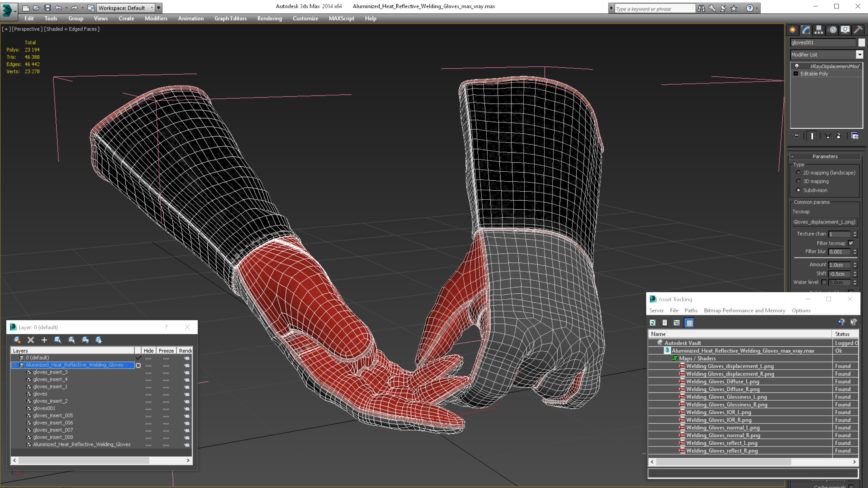Click Hide/Unhide All Layers icon

tap(85, 340)
